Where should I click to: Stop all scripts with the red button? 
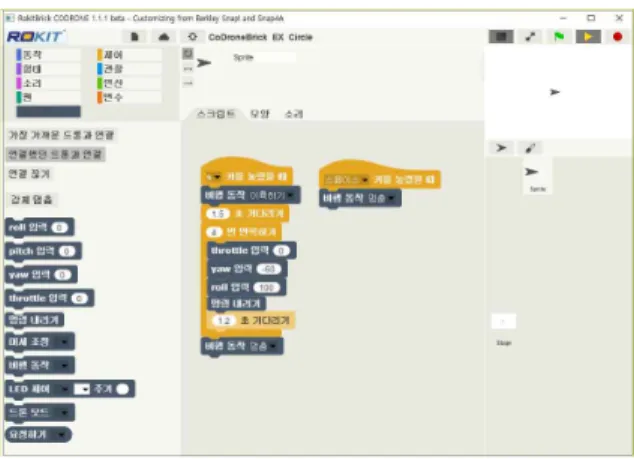click(x=617, y=37)
